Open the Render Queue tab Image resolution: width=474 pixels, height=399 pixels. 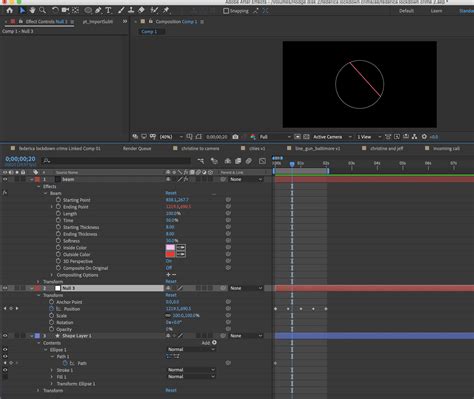click(137, 148)
